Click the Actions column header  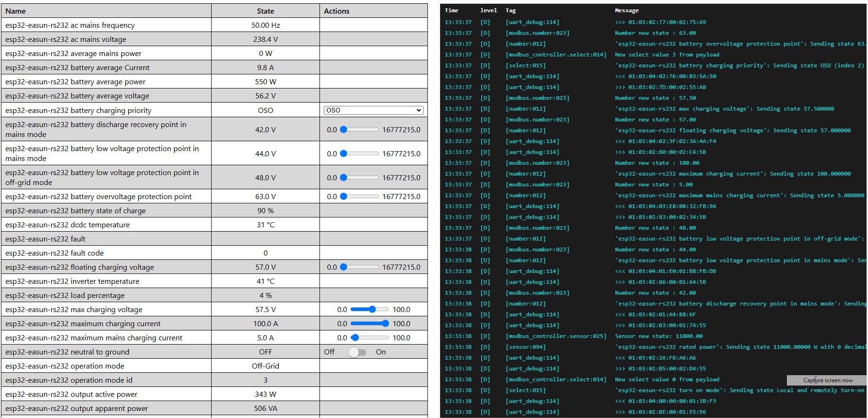tap(336, 11)
